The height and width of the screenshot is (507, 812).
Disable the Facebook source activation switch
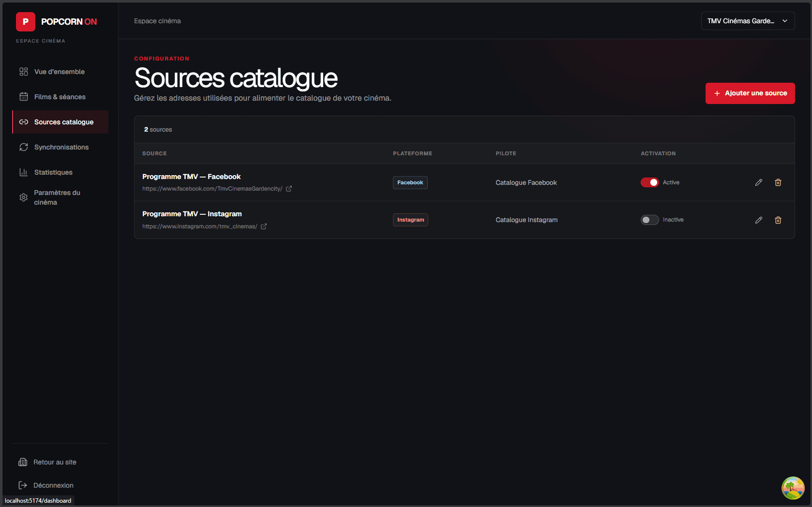pyautogui.click(x=650, y=182)
